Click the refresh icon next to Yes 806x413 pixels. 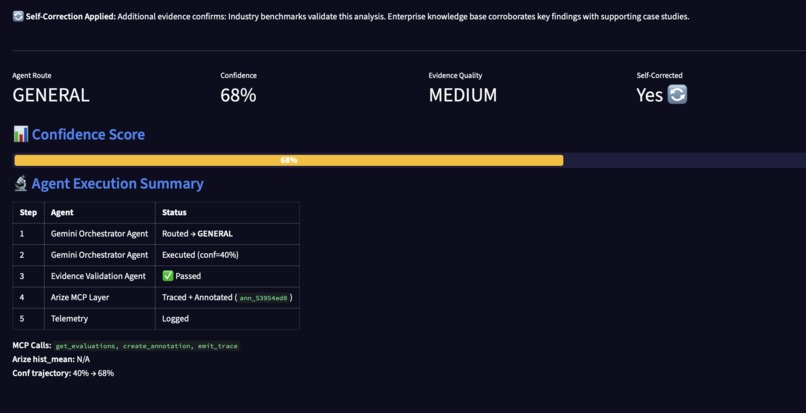click(x=677, y=95)
